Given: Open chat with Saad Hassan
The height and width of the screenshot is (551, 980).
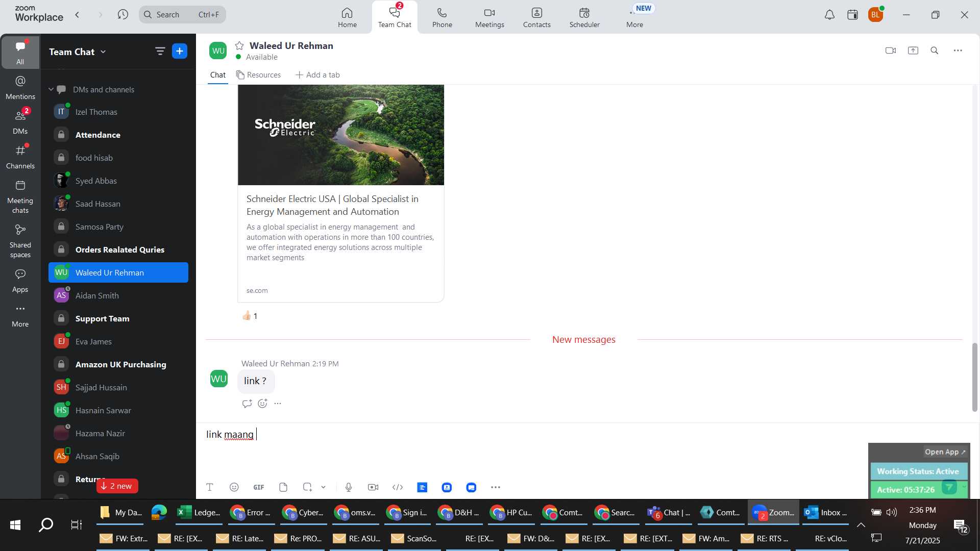Looking at the screenshot, I should 118,204.
